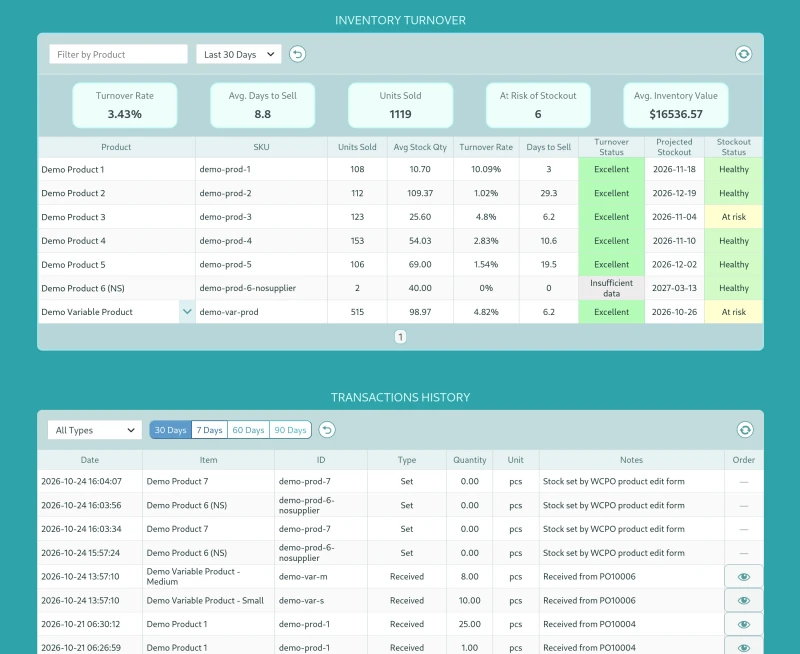Switch to the 7 Days tab
This screenshot has width=800, height=654.
pyautogui.click(x=210, y=430)
